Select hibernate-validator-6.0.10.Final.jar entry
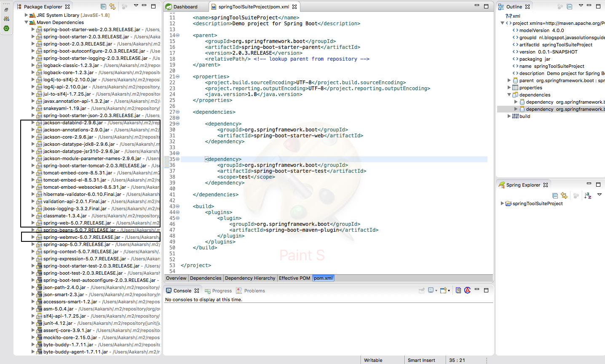The width and height of the screenshot is (605, 364). click(98, 194)
